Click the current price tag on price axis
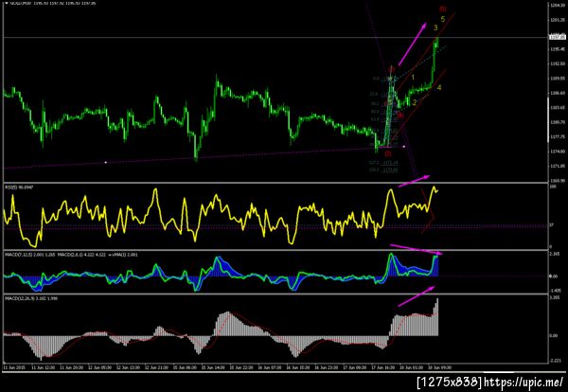This screenshot has height=392, width=568. (x=558, y=37)
